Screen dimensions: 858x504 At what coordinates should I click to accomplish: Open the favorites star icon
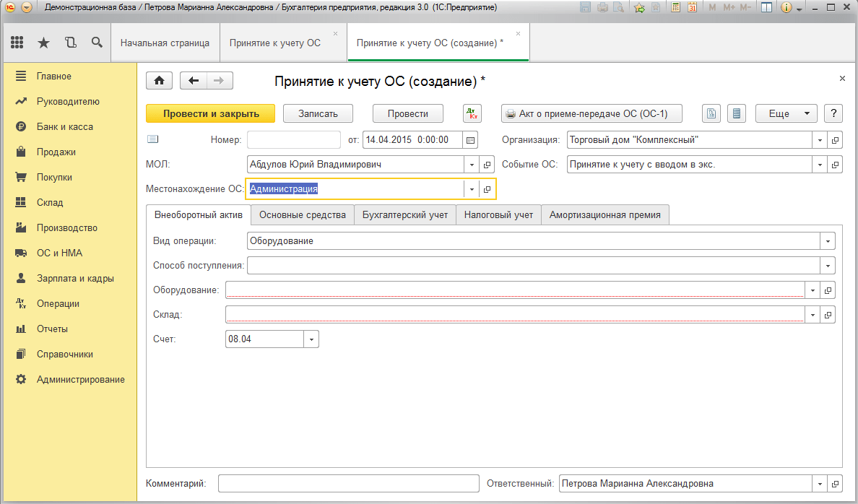point(43,43)
